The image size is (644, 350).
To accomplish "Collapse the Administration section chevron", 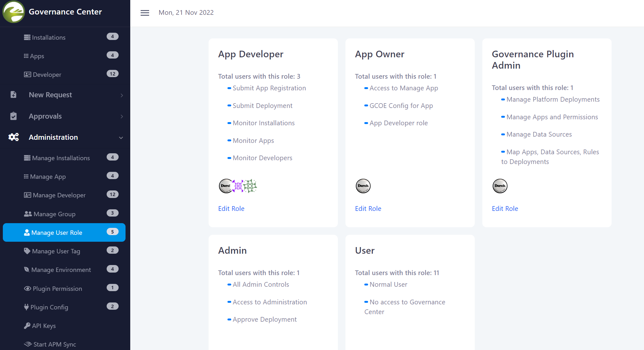I will click(121, 138).
